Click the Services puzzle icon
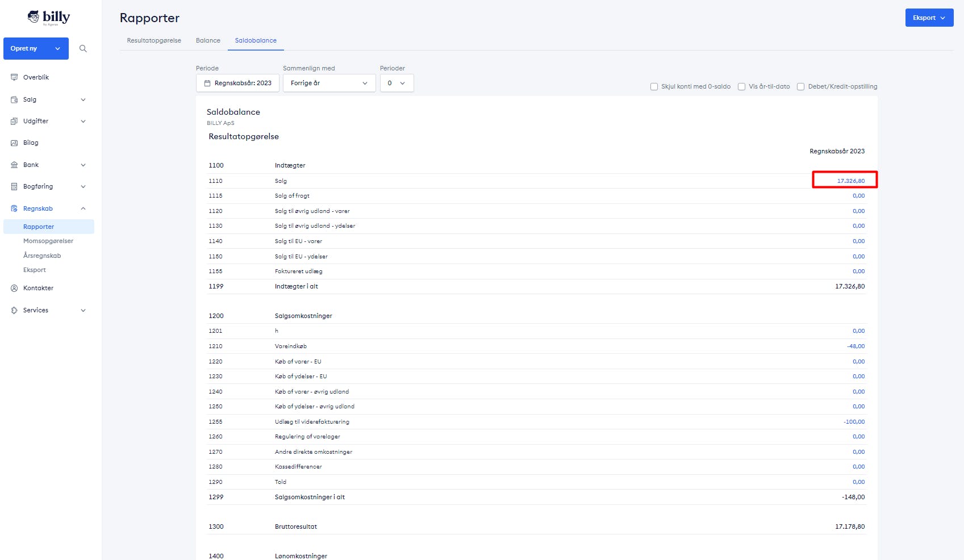 (x=14, y=310)
